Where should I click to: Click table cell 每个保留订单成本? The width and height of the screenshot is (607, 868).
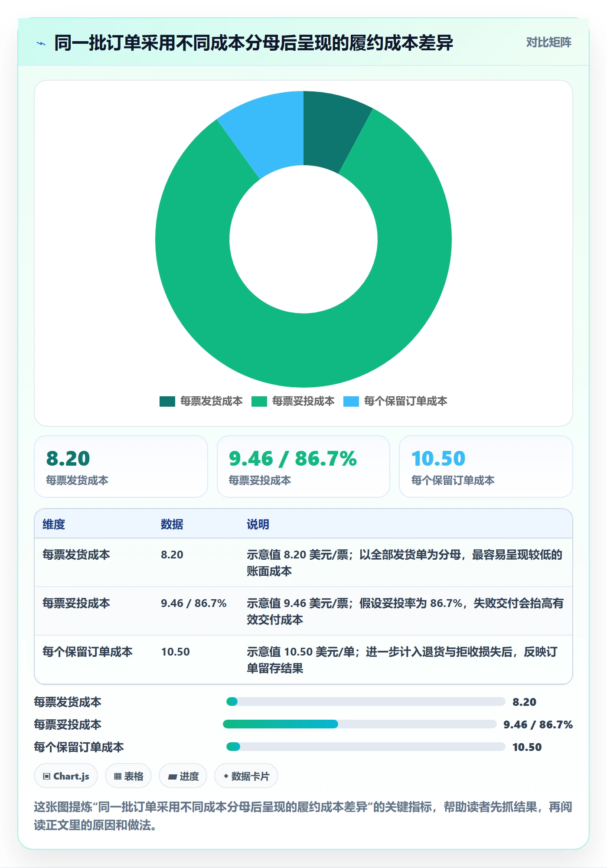[88, 652]
